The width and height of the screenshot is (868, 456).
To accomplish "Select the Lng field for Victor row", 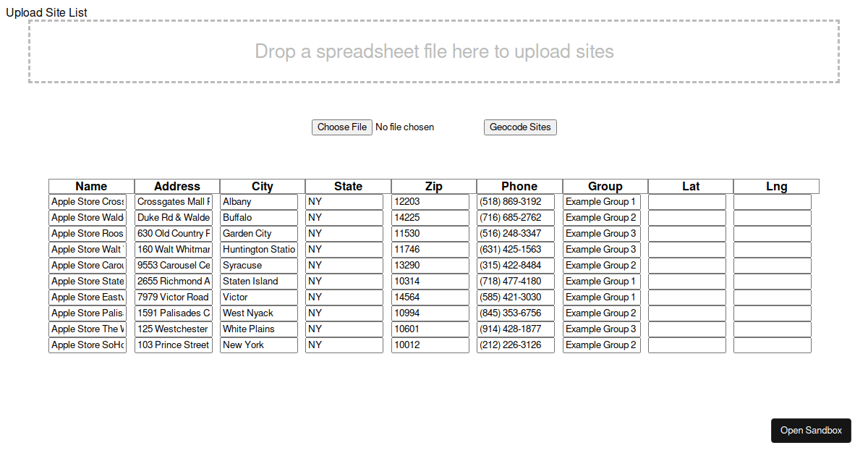I will coord(773,297).
